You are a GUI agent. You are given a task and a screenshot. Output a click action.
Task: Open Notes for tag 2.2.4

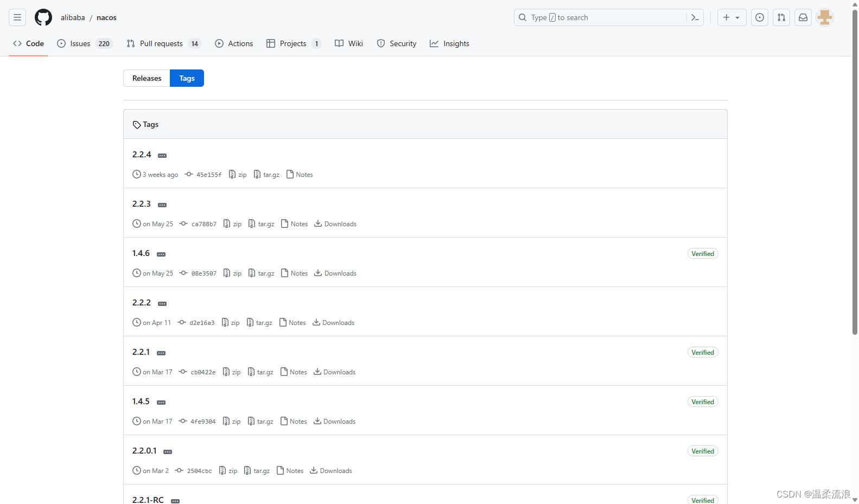point(300,175)
